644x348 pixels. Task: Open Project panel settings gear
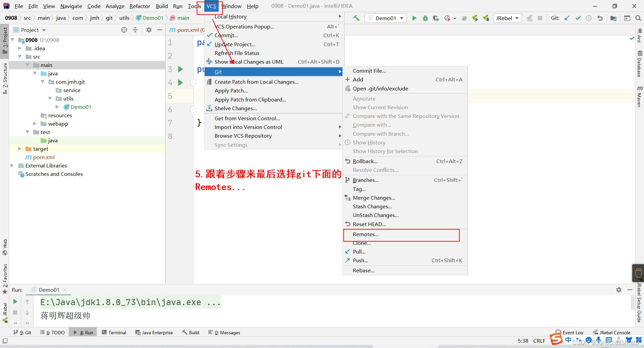[149, 30]
